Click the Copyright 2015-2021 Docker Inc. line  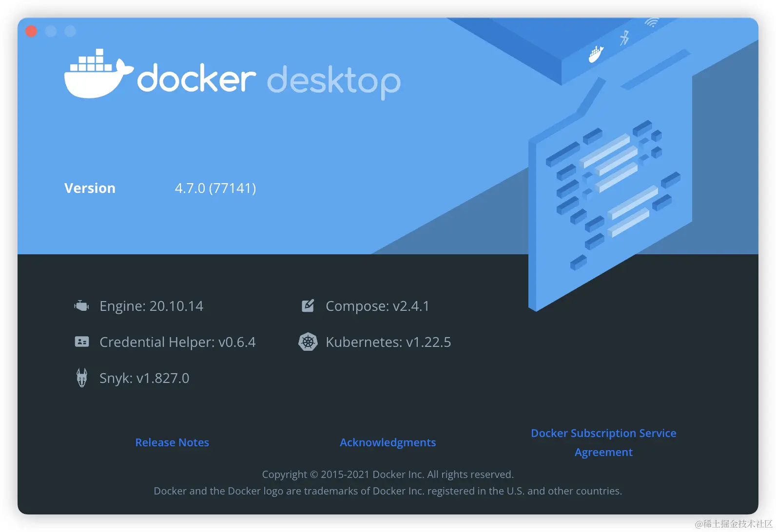click(388, 475)
